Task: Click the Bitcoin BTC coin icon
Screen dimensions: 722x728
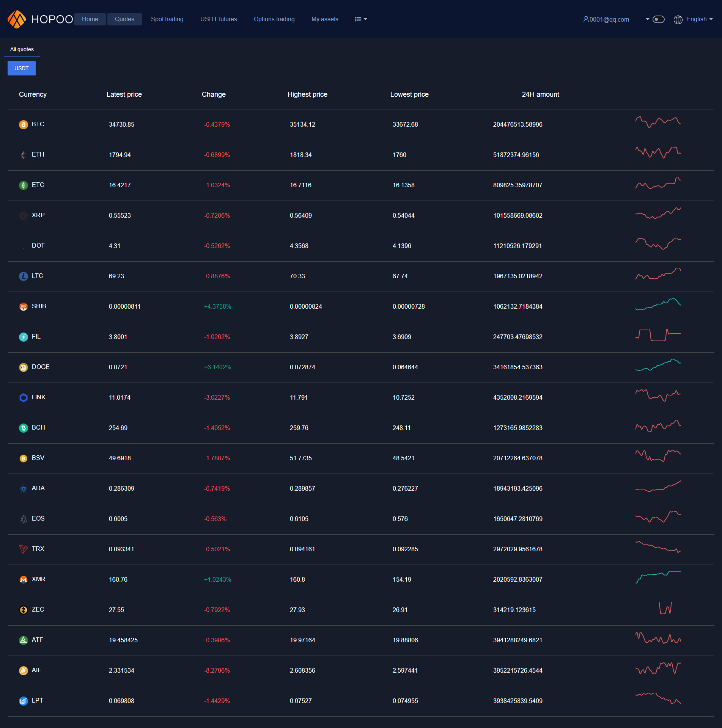Action: (x=24, y=125)
